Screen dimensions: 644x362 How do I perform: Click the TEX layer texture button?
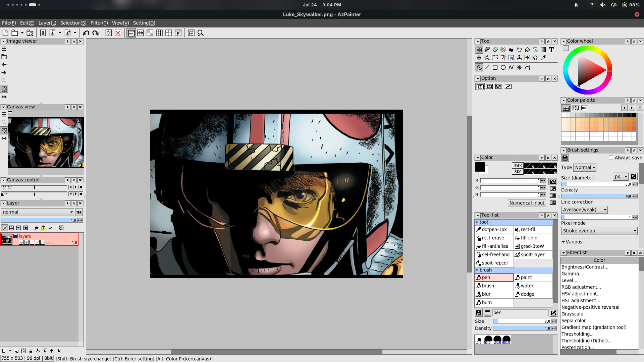[x=79, y=212]
